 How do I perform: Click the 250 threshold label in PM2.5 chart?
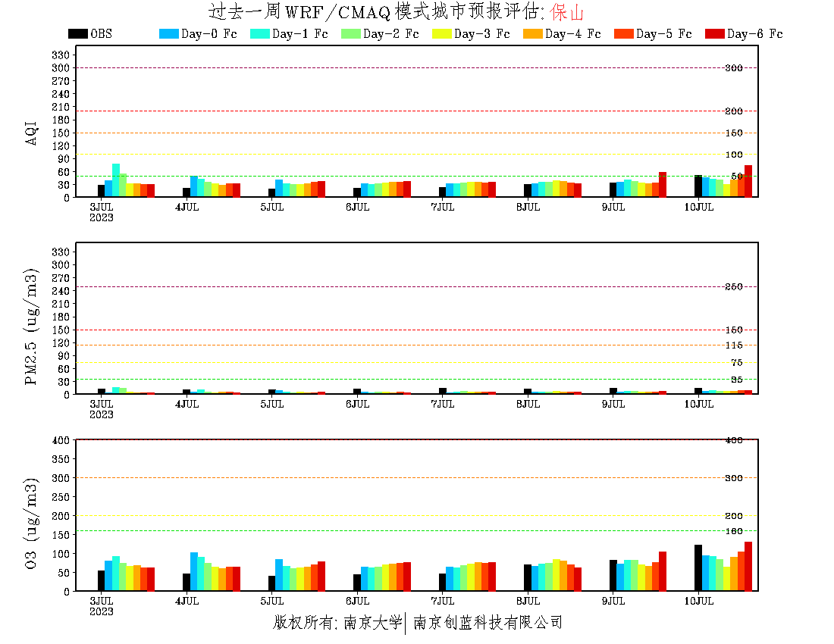734,286
